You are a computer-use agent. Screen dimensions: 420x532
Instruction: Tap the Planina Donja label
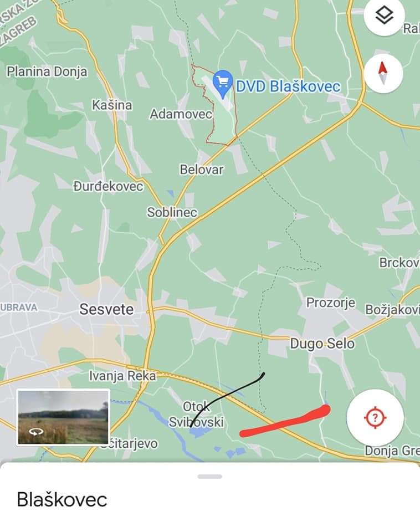(x=47, y=72)
